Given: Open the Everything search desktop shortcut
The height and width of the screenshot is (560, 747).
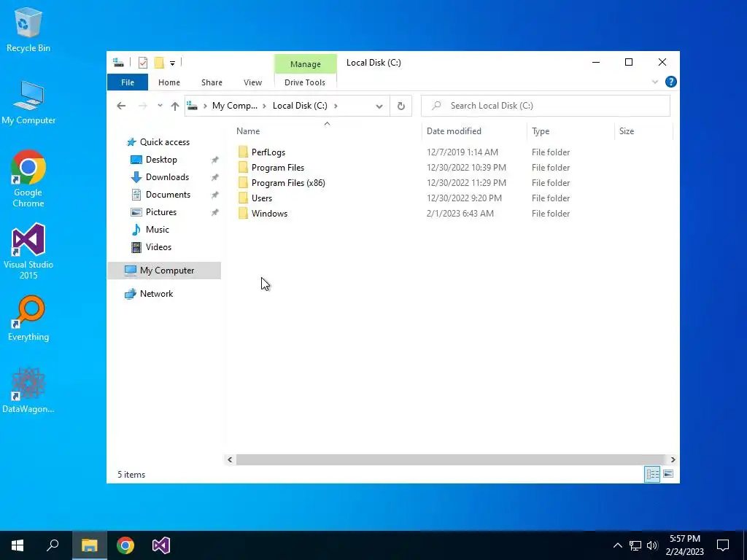Looking at the screenshot, I should (x=28, y=319).
